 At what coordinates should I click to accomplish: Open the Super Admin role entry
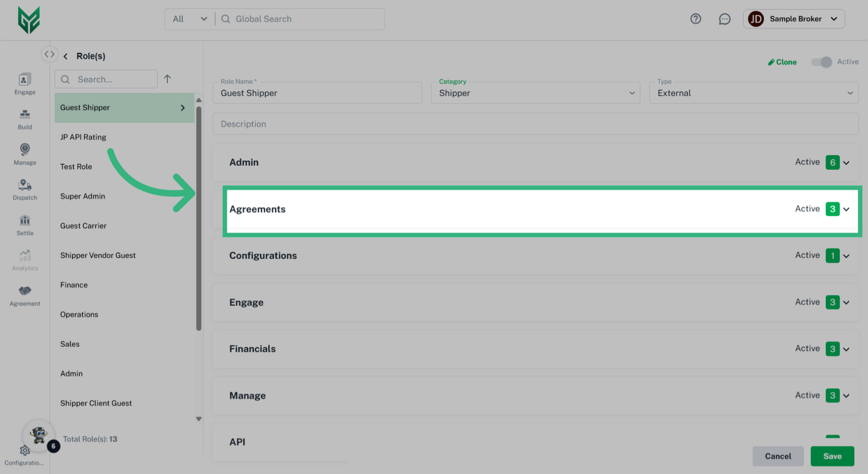(x=83, y=196)
